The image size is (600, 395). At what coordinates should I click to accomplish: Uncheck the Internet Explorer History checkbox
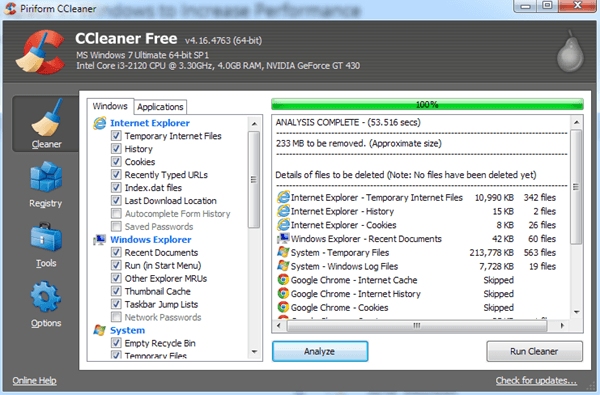[x=116, y=149]
